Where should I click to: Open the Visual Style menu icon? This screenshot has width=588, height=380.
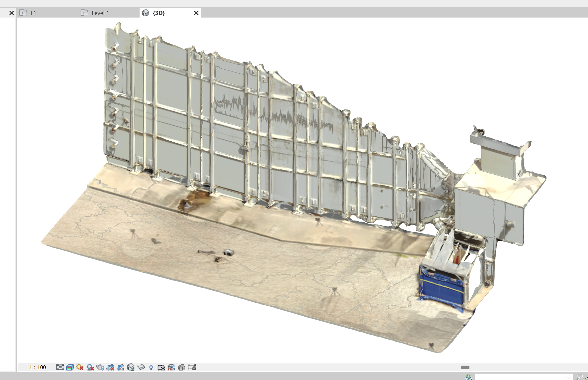click(70, 367)
